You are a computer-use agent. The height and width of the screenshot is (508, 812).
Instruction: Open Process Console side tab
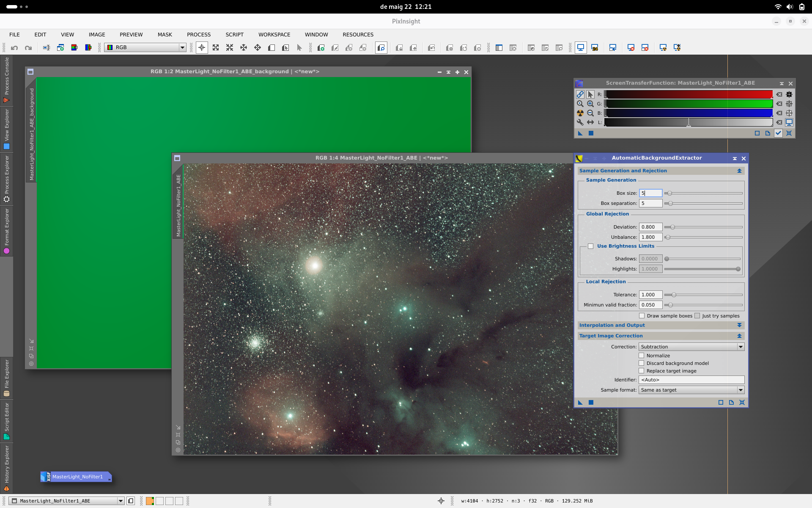click(6, 80)
